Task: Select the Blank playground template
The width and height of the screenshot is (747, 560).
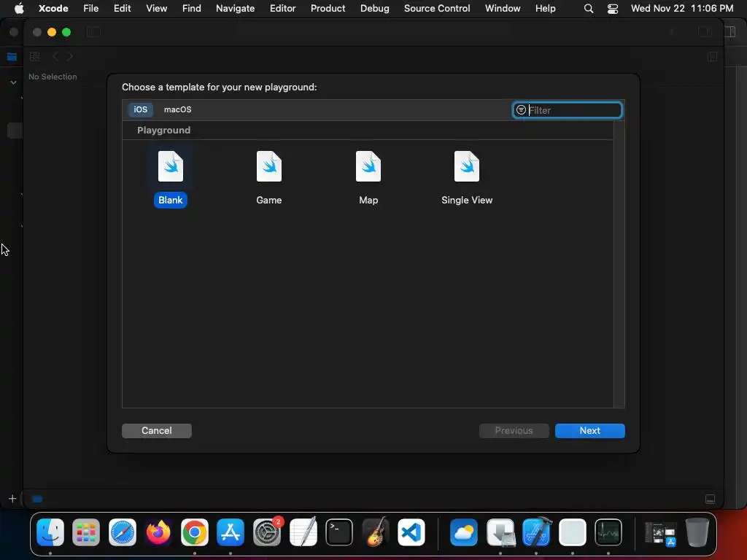Action: pos(170,179)
